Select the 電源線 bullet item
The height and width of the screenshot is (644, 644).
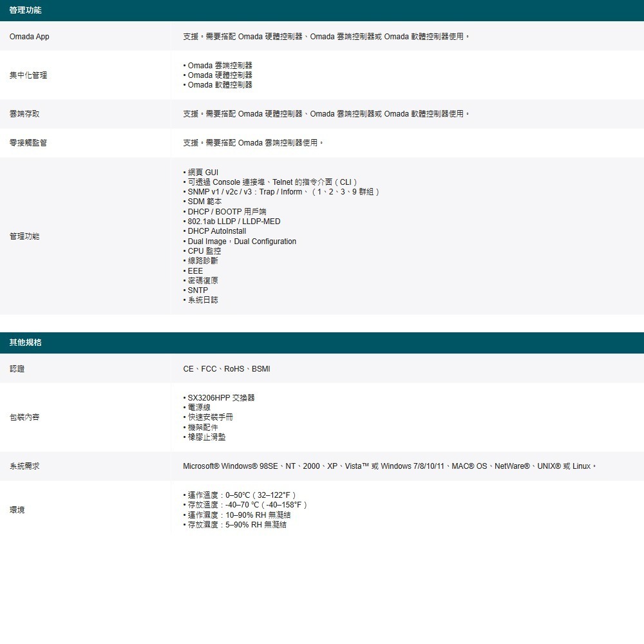[196, 408]
